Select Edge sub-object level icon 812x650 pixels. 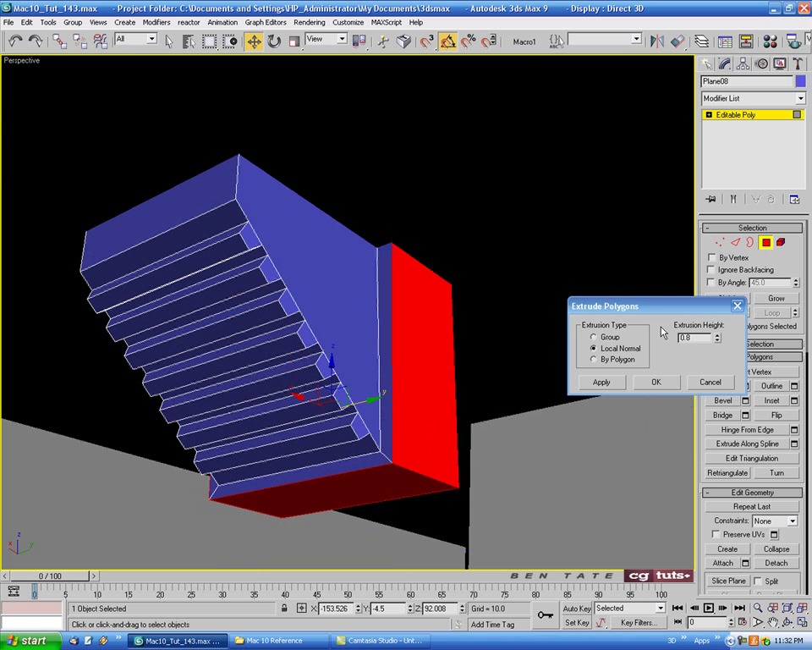pos(735,242)
